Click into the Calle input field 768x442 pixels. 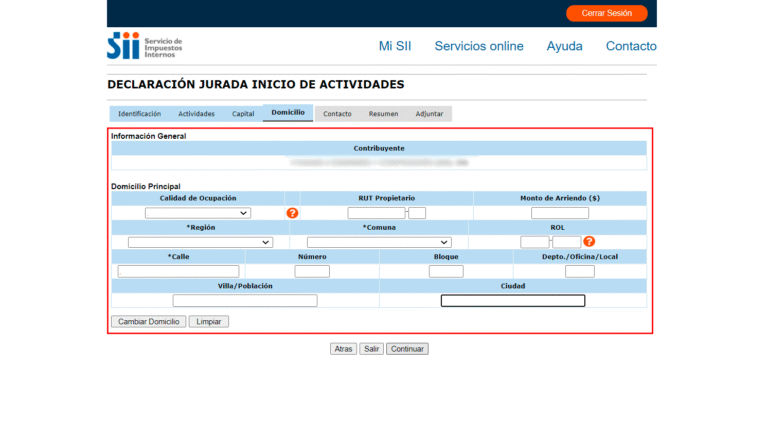(178, 271)
